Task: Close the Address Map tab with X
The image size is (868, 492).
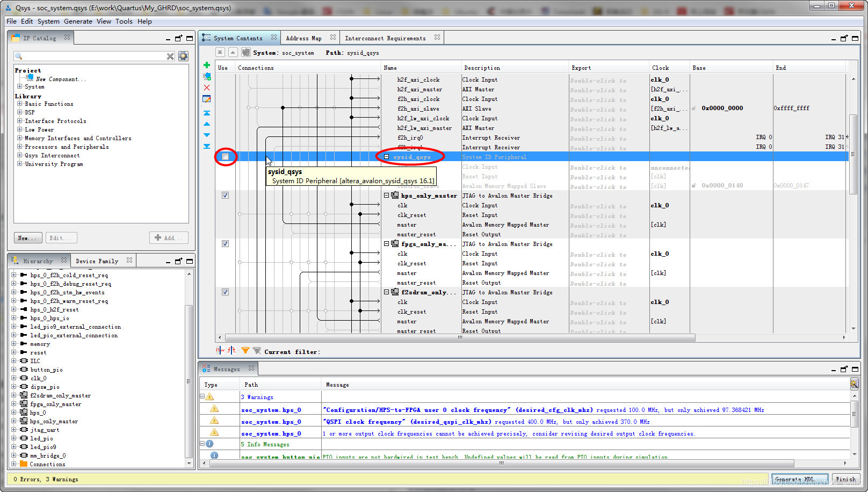Action: click(333, 38)
